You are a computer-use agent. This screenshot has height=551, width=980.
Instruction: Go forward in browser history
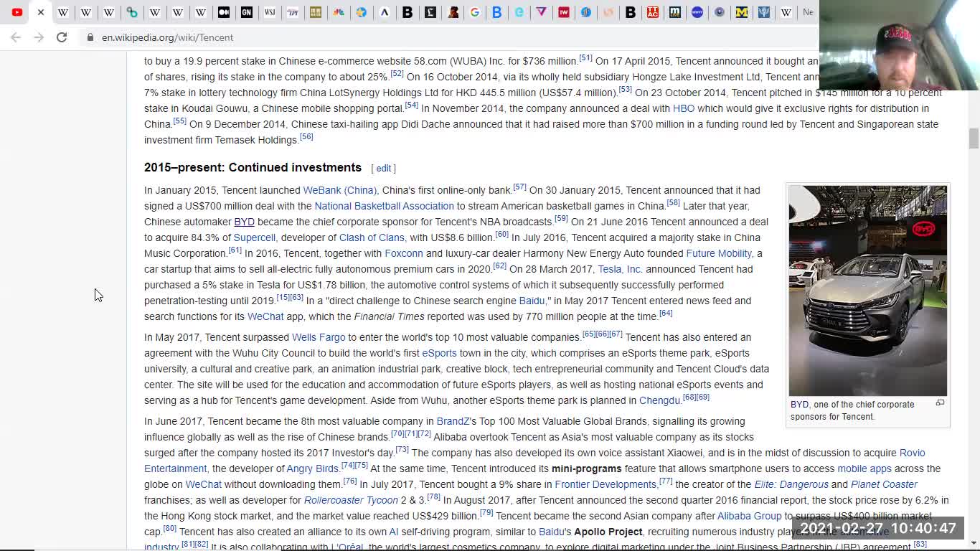(x=39, y=37)
